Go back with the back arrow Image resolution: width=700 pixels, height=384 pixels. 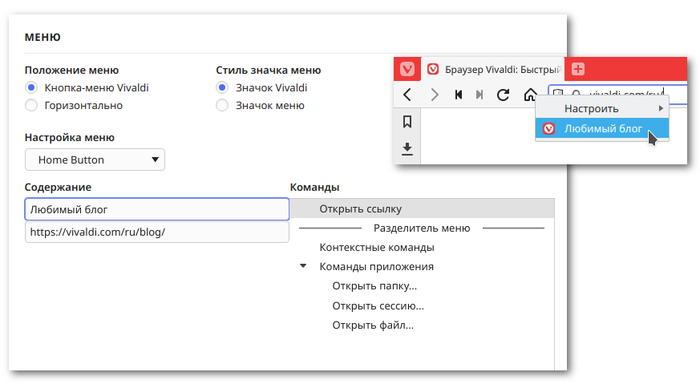[x=407, y=95]
